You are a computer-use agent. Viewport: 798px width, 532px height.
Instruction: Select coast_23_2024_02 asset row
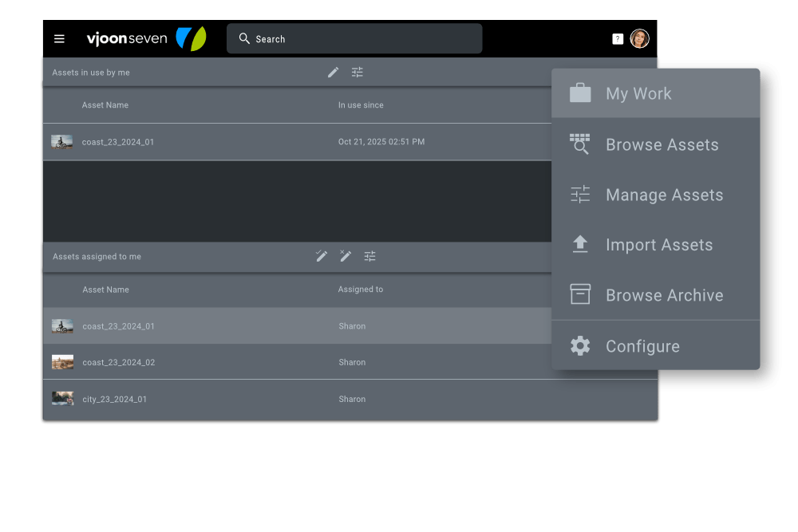pyautogui.click(x=118, y=362)
